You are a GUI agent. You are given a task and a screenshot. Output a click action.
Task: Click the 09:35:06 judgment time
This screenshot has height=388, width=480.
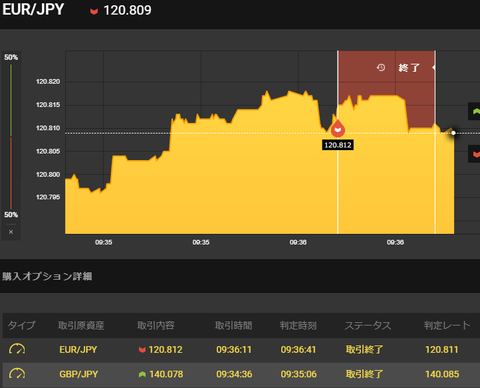tap(298, 374)
